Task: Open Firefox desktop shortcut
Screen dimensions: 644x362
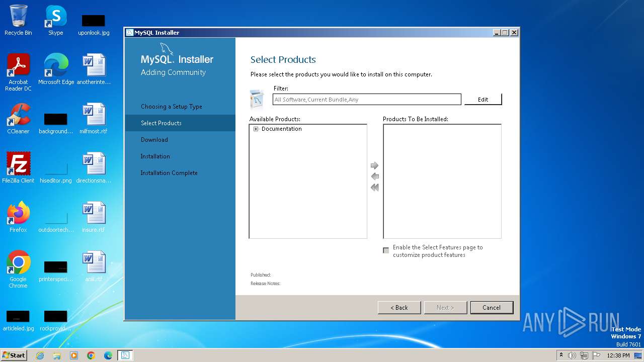Action: point(18,217)
